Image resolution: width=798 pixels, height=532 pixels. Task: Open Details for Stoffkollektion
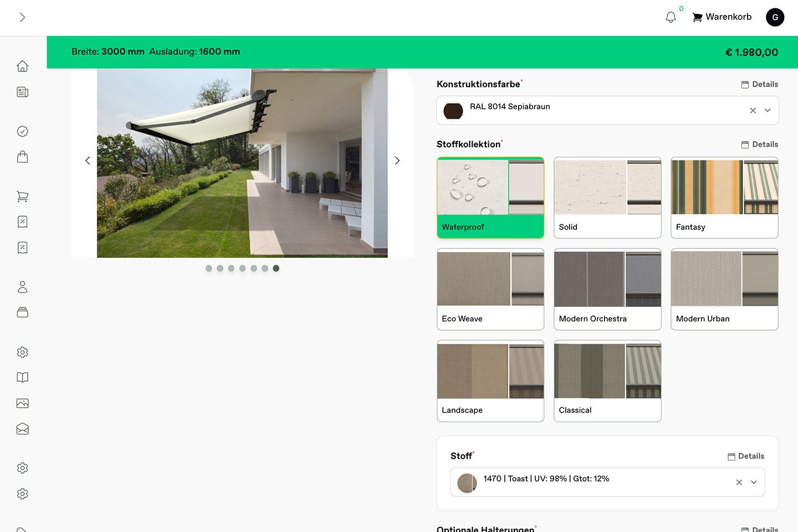760,144
